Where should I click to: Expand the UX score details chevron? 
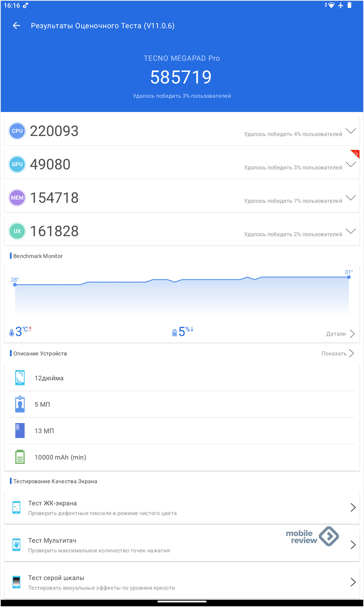click(351, 231)
